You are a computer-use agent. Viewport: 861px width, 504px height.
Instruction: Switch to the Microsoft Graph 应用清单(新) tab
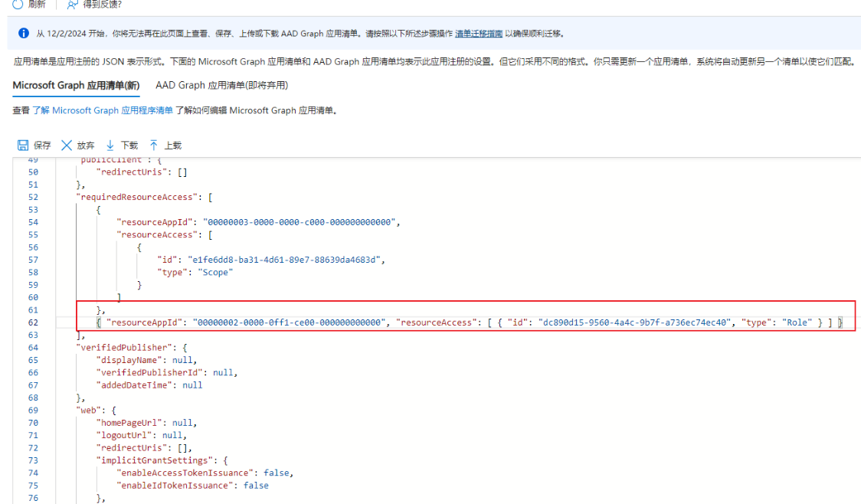pyautogui.click(x=76, y=85)
